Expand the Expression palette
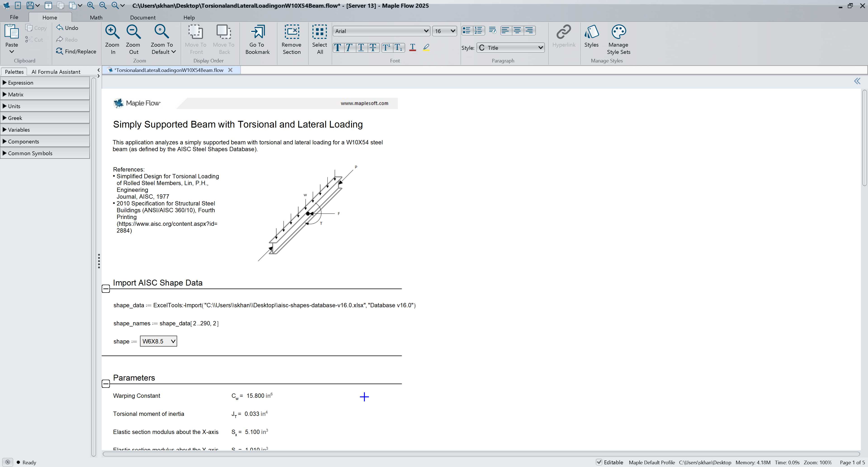 (45, 83)
